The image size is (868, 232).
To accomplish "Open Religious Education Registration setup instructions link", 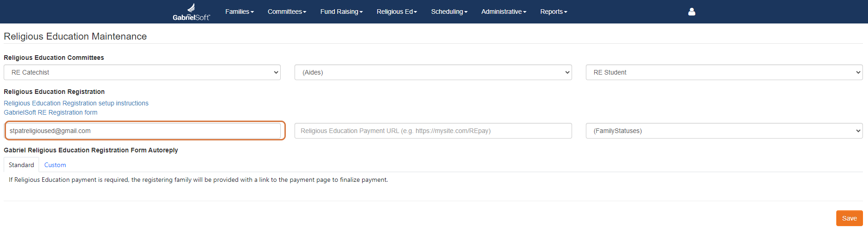I will coord(76,103).
